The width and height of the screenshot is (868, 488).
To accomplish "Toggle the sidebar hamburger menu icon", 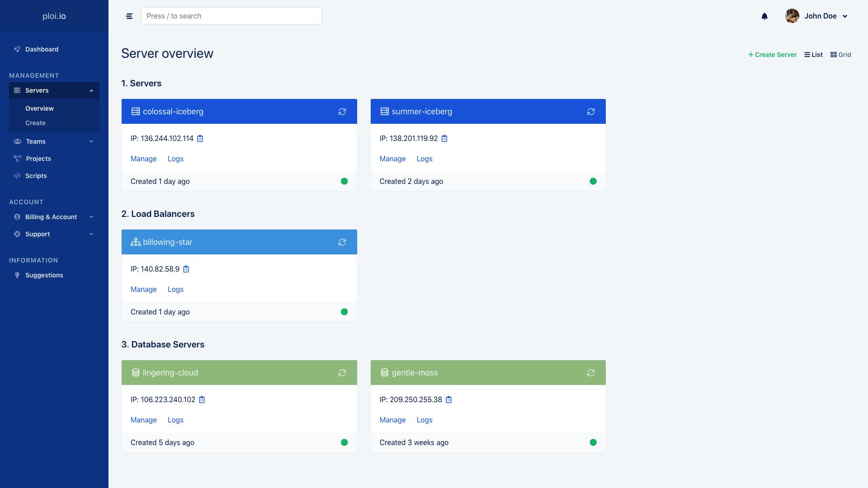I will pos(129,16).
